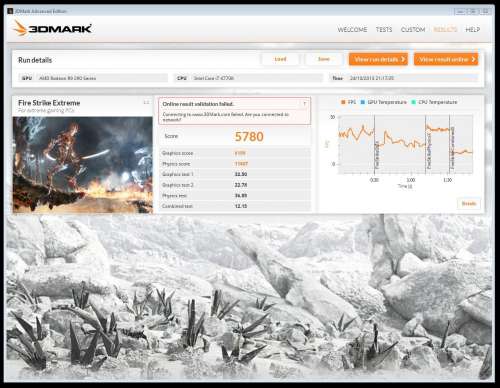The image size is (500, 388).
Task: Open the CUSTOM tab
Action: click(413, 30)
